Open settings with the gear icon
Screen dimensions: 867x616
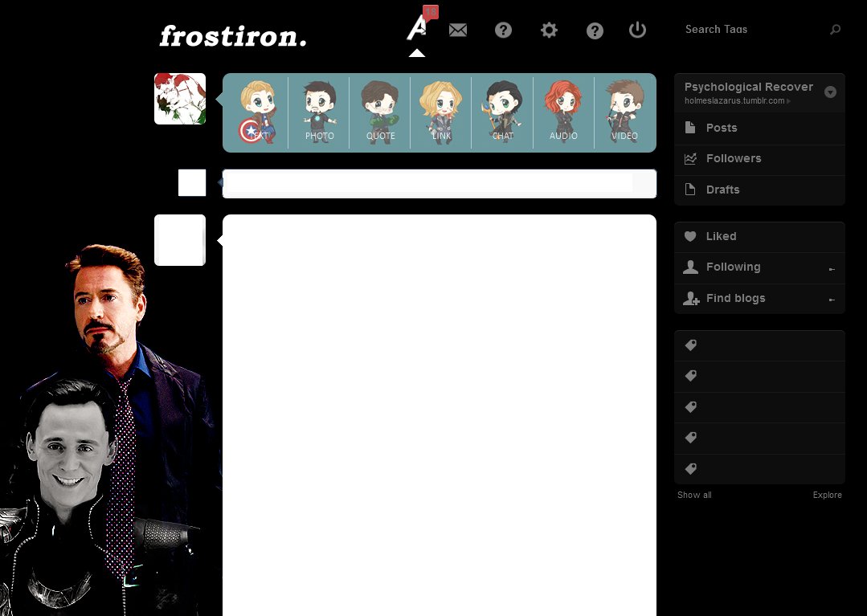click(549, 30)
